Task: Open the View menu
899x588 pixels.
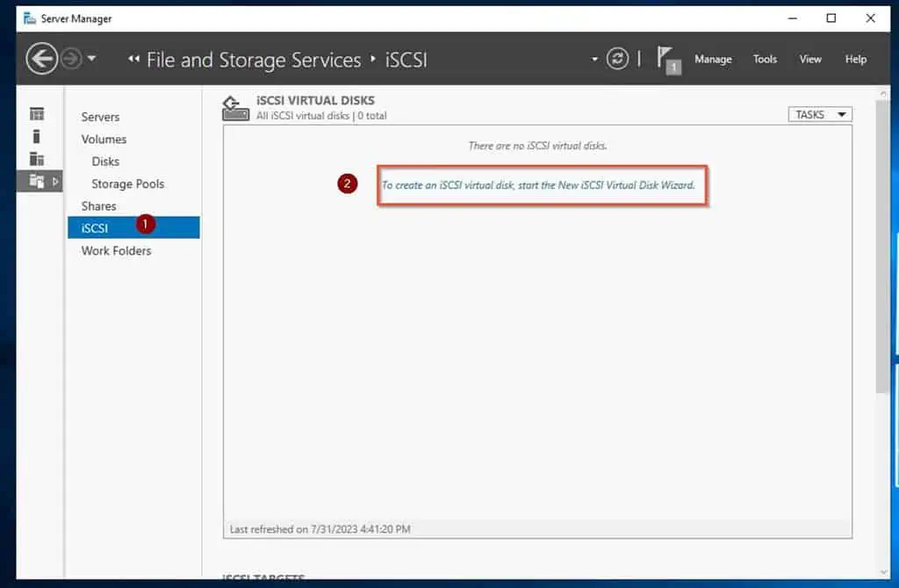Action: tap(810, 59)
